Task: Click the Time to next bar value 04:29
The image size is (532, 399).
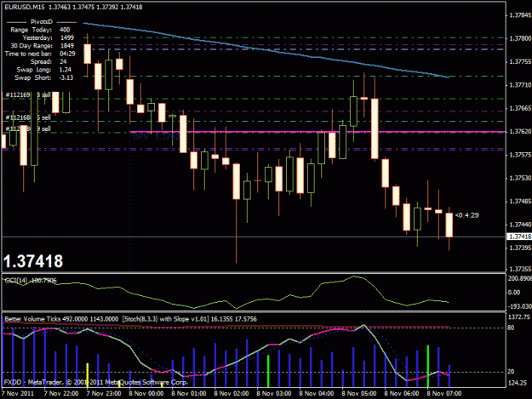Action: click(x=67, y=54)
